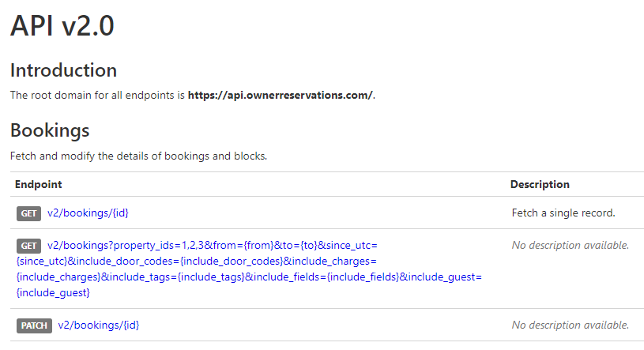Click the "Fetch a single record." description
Viewport: 644px width, 350px height.
tap(563, 213)
